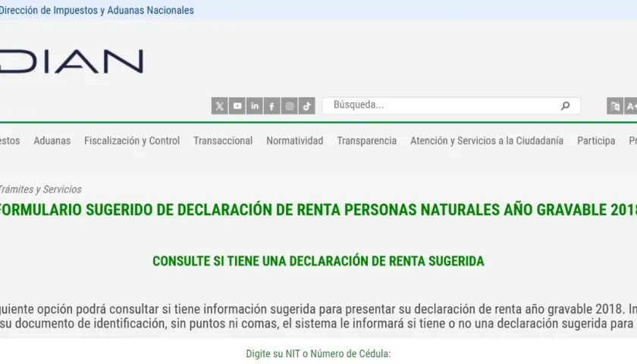
Task: Open the Transparencia menu
Action: (367, 140)
